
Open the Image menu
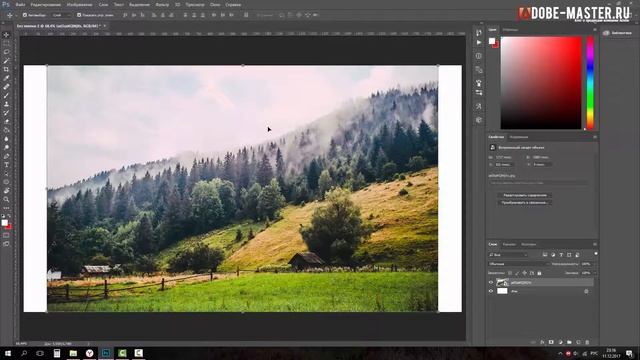[x=80, y=5]
